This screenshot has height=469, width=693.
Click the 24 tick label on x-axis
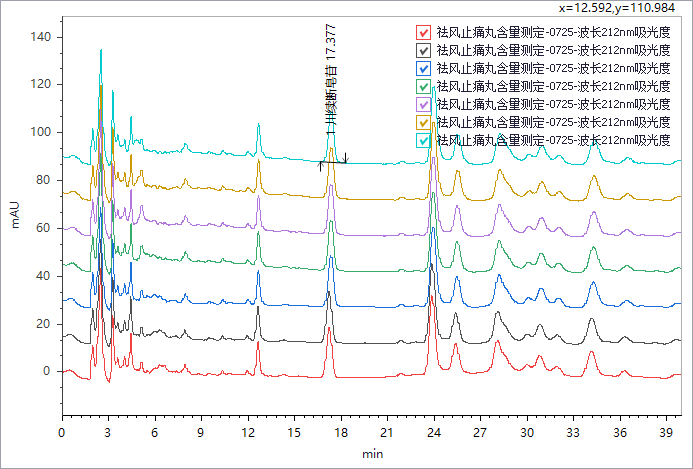click(x=433, y=432)
